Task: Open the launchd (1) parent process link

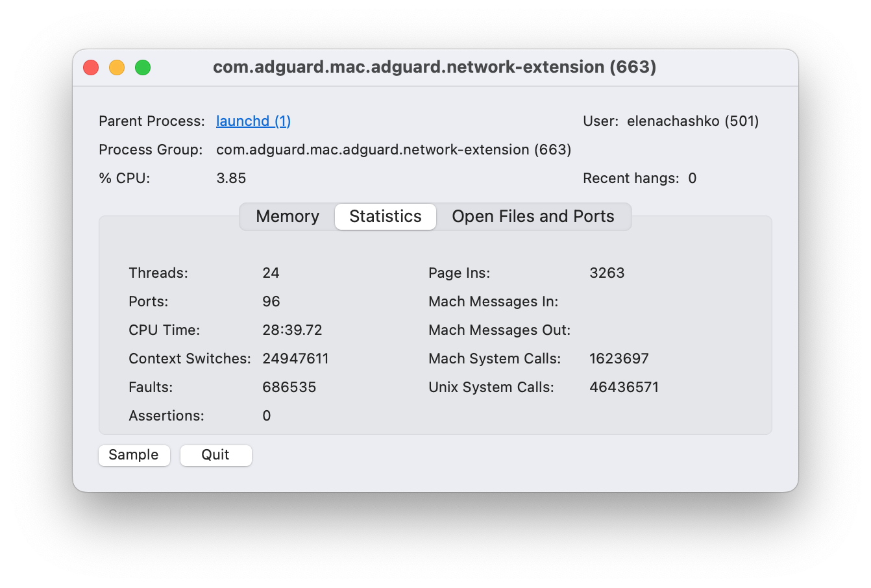Action: [253, 121]
